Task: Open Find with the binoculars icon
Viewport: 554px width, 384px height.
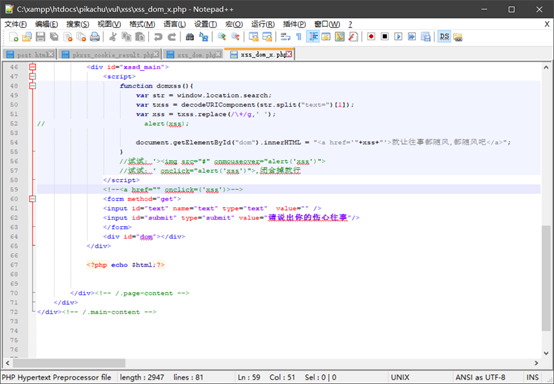Action: (x=190, y=37)
